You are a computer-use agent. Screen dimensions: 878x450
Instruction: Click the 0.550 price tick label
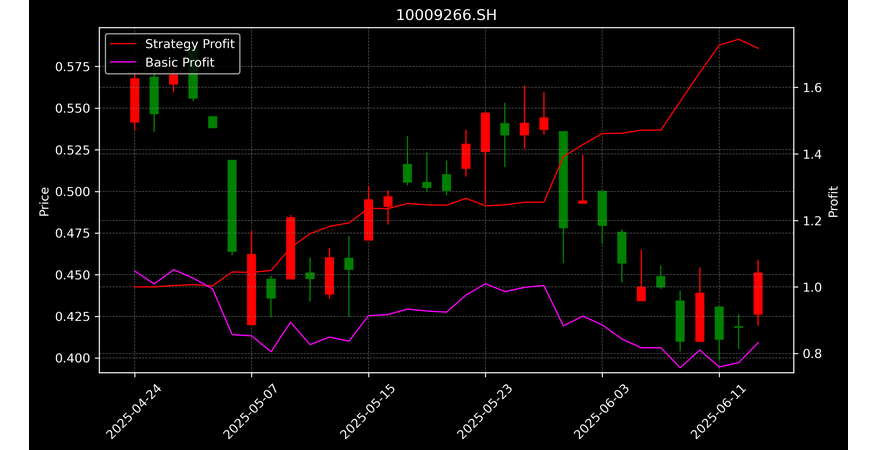(x=72, y=109)
